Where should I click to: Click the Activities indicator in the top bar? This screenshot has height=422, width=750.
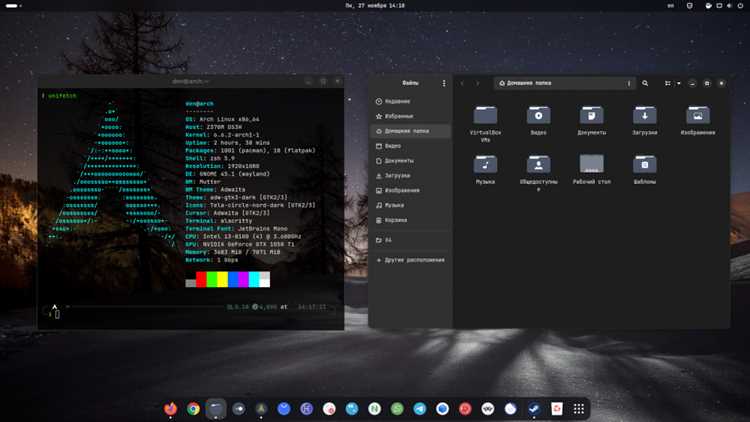pos(13,6)
